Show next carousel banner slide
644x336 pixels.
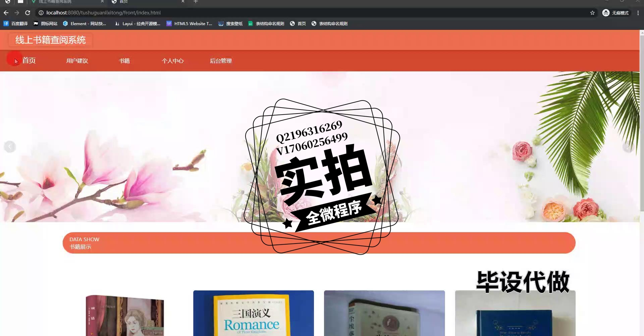click(x=628, y=147)
